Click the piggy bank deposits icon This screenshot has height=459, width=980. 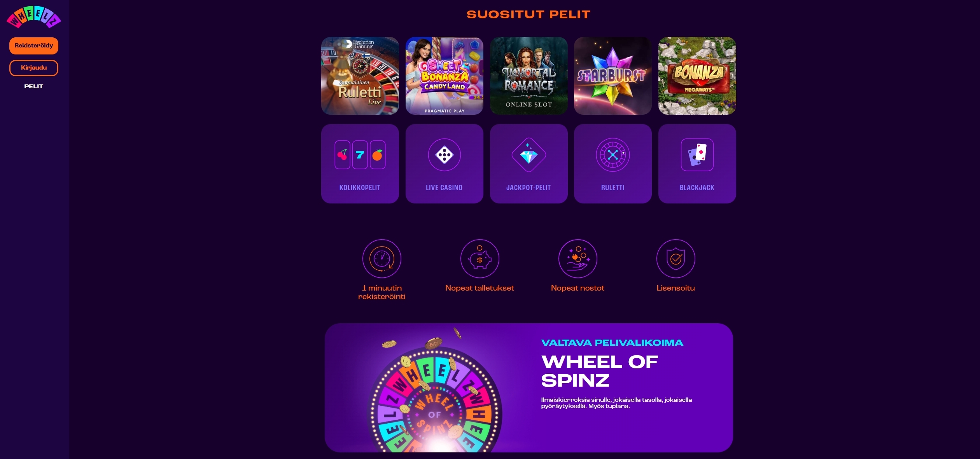pos(479,259)
